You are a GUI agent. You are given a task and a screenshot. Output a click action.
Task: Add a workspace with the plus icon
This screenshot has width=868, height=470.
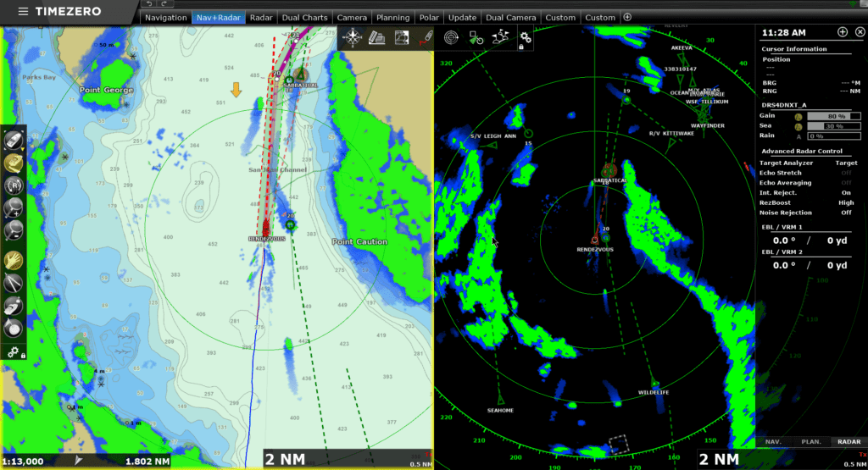[x=627, y=17]
